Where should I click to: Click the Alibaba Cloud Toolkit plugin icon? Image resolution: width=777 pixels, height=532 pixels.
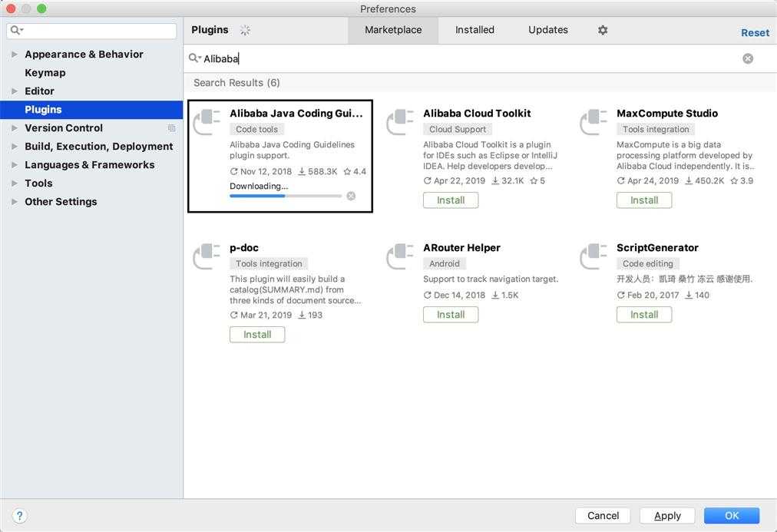coord(400,122)
